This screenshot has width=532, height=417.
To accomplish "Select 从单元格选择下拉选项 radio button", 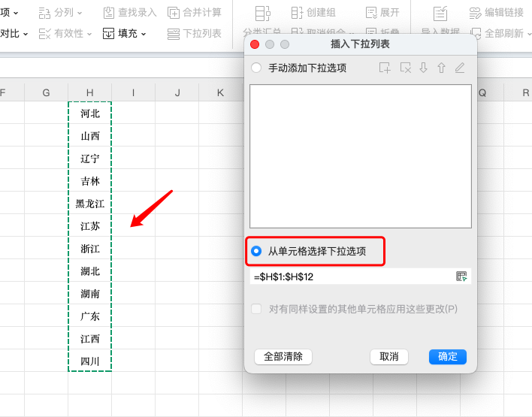I will pos(256,251).
